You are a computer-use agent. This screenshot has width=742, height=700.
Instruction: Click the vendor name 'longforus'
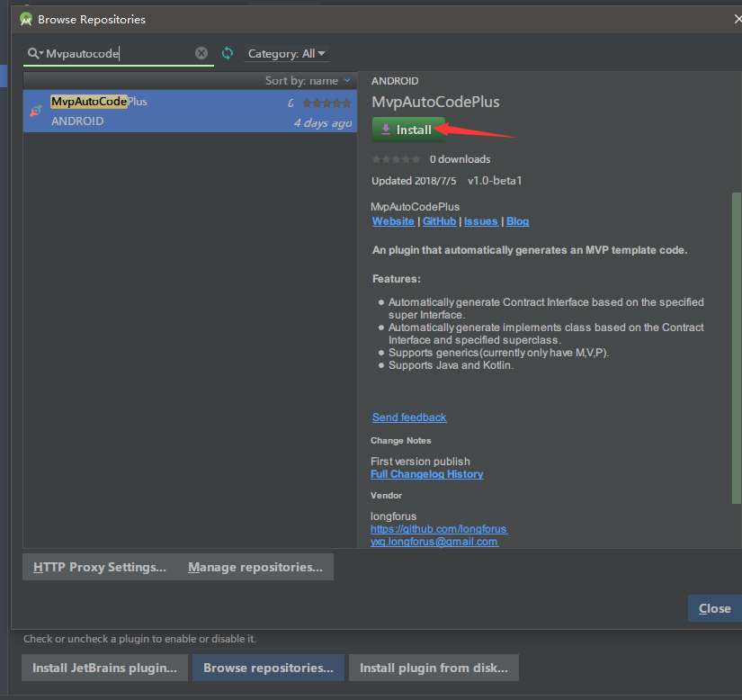[393, 516]
